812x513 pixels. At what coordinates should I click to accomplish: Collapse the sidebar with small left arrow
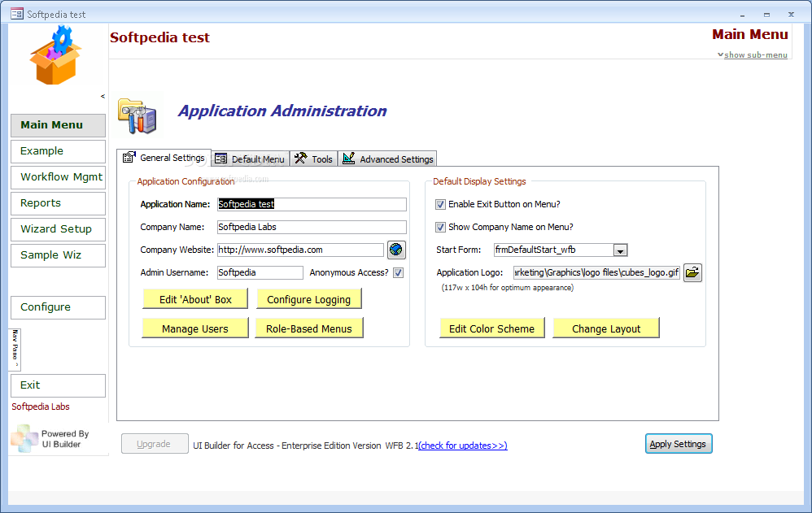click(103, 96)
